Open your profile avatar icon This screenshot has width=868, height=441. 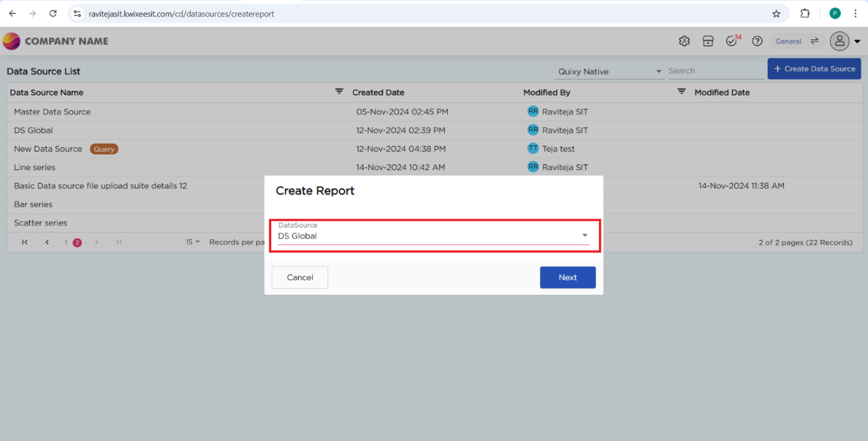[839, 41]
